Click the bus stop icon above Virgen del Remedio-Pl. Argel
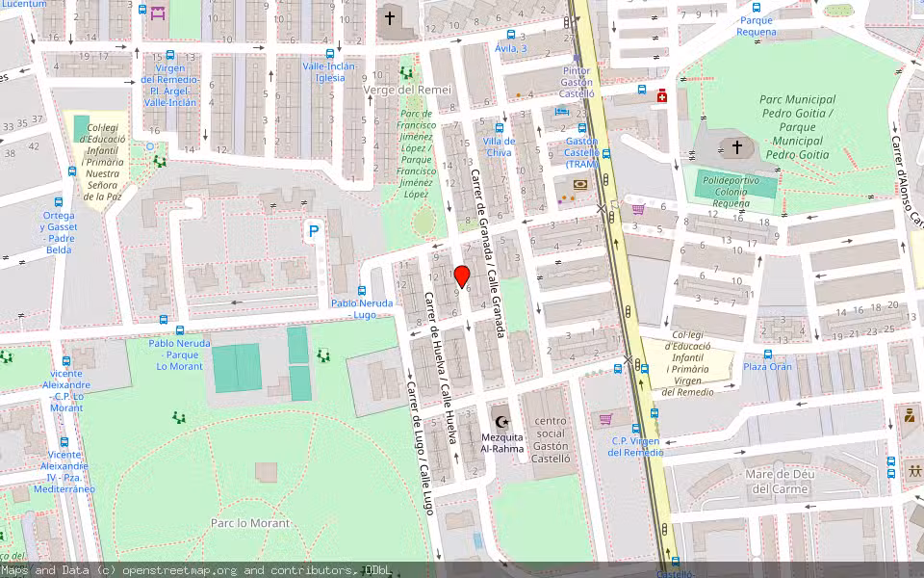Screen dimensions: 924x578 170,56
